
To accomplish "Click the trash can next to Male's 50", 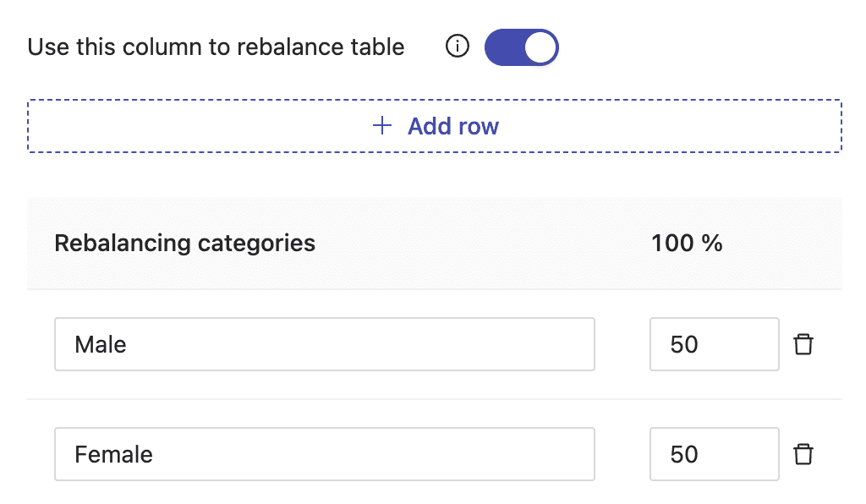I will coord(803,344).
